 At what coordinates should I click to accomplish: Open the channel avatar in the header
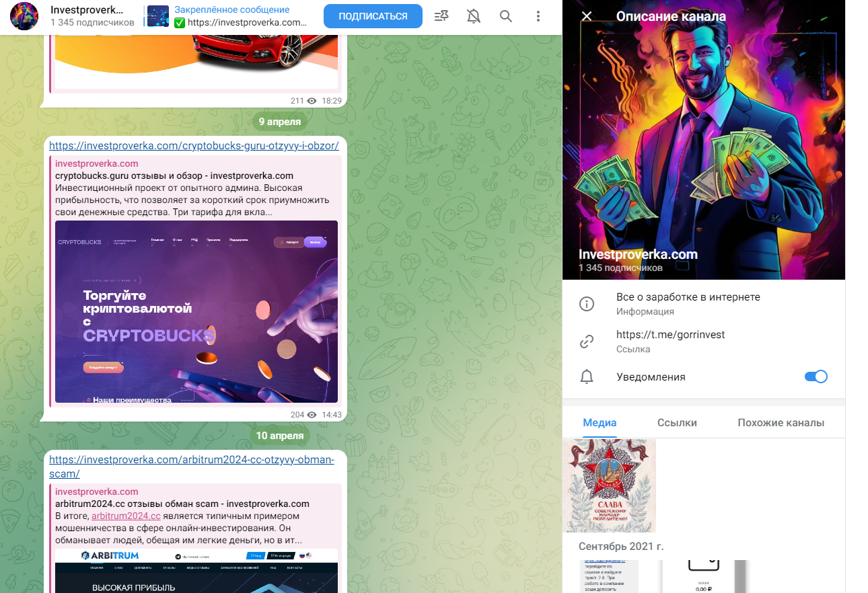(24, 16)
